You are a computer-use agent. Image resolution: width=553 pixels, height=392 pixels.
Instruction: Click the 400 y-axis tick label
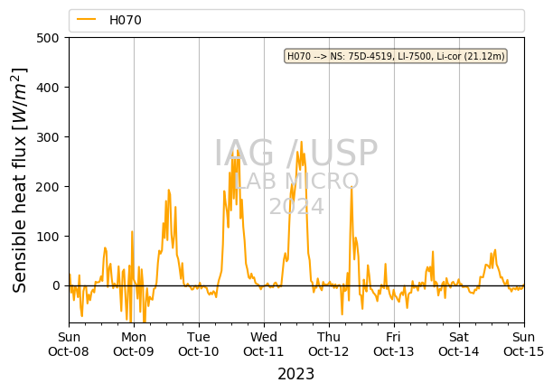tap(48, 88)
